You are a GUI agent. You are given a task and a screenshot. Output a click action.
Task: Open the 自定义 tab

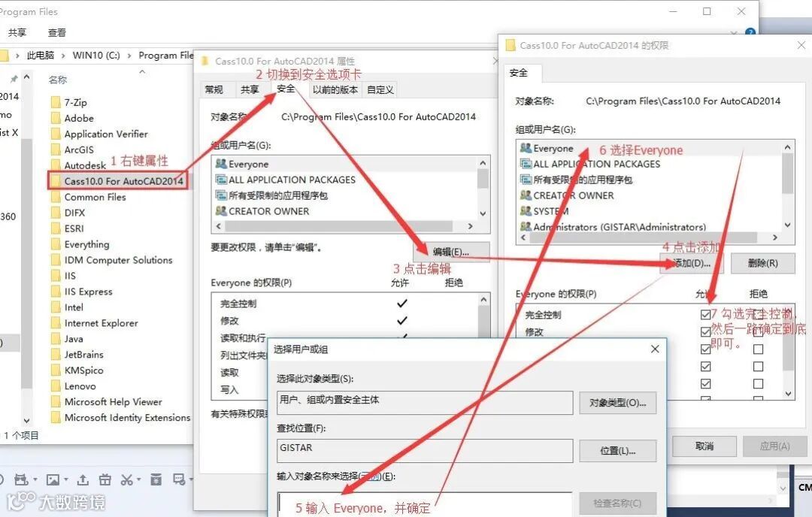(x=380, y=89)
